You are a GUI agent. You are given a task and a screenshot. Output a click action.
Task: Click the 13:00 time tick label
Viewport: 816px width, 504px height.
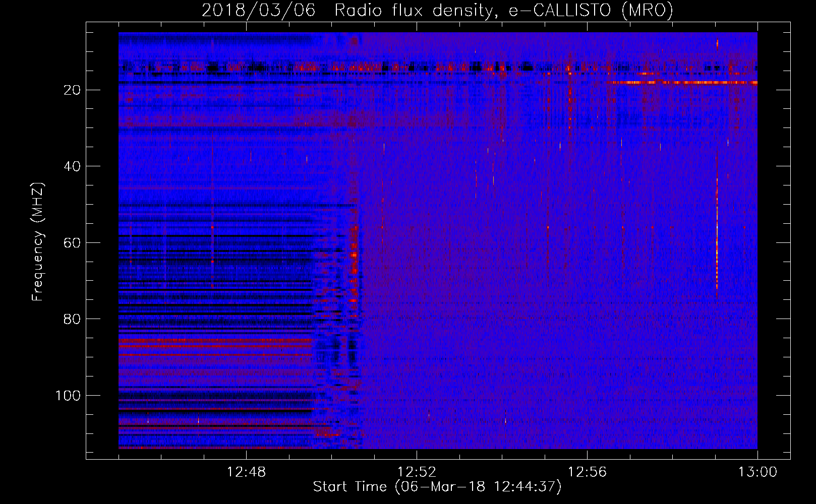(757, 472)
